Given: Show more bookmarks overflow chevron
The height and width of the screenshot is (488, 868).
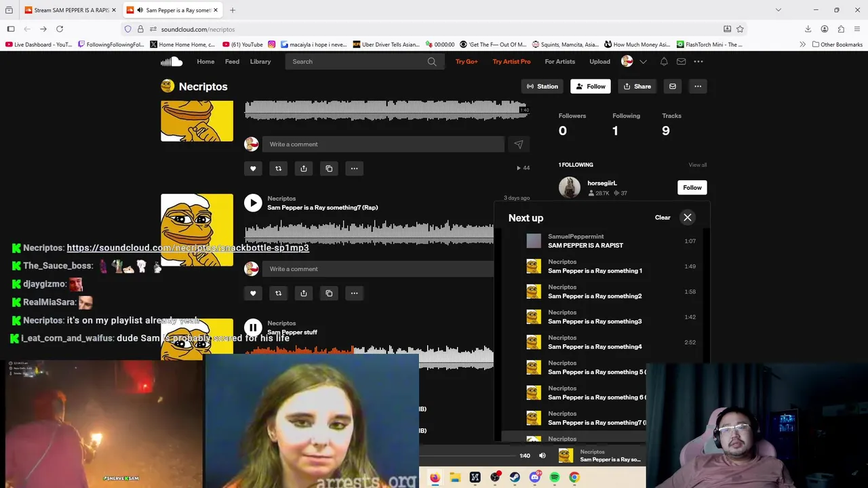Looking at the screenshot, I should pos(802,45).
